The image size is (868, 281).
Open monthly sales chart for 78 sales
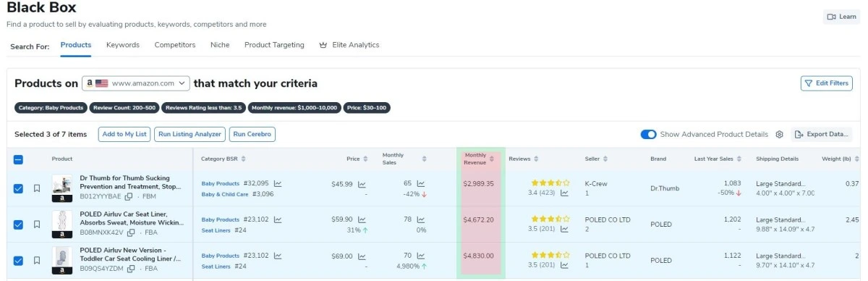click(x=421, y=219)
